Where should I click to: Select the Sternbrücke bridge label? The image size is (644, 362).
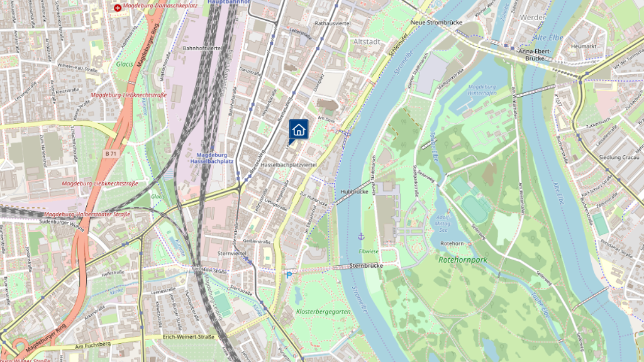(367, 266)
